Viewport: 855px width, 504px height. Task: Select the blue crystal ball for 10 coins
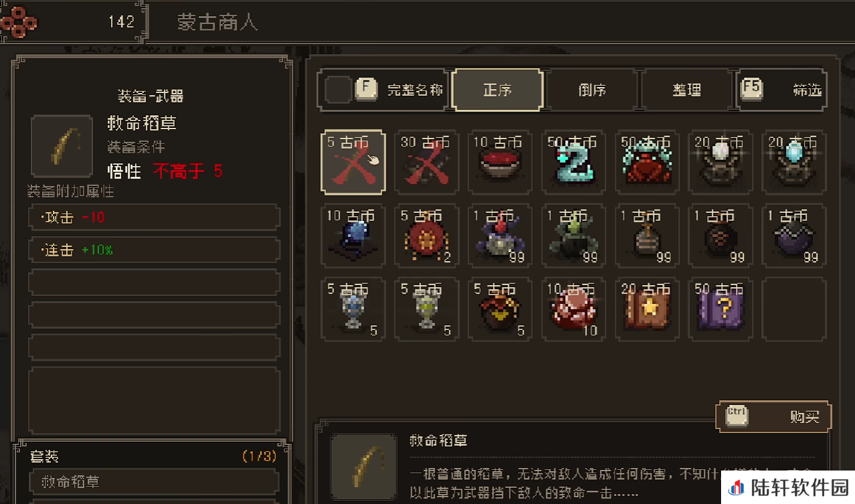click(353, 236)
